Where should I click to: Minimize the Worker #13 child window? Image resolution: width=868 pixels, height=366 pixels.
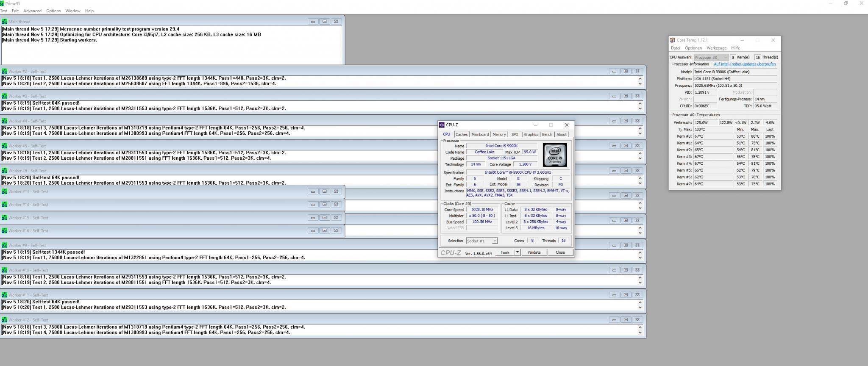point(313,191)
